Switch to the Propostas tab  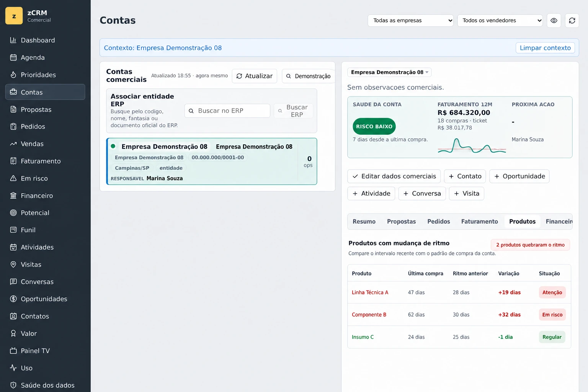401,222
